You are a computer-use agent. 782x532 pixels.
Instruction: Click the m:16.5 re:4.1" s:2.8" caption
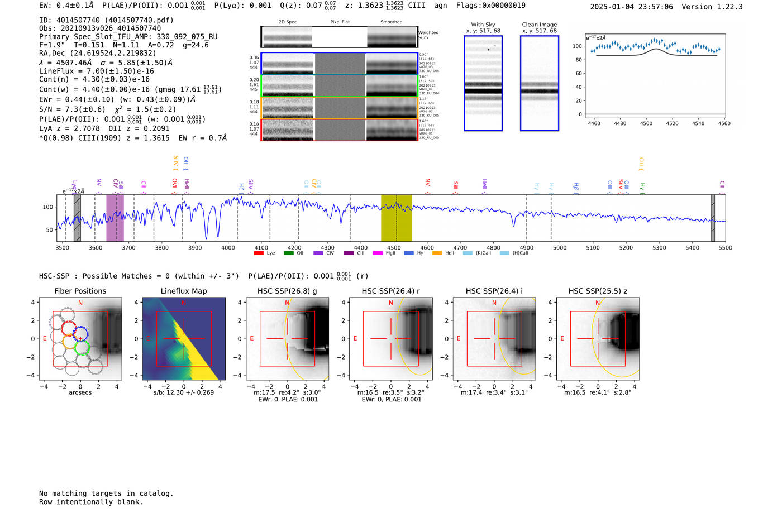[598, 392]
